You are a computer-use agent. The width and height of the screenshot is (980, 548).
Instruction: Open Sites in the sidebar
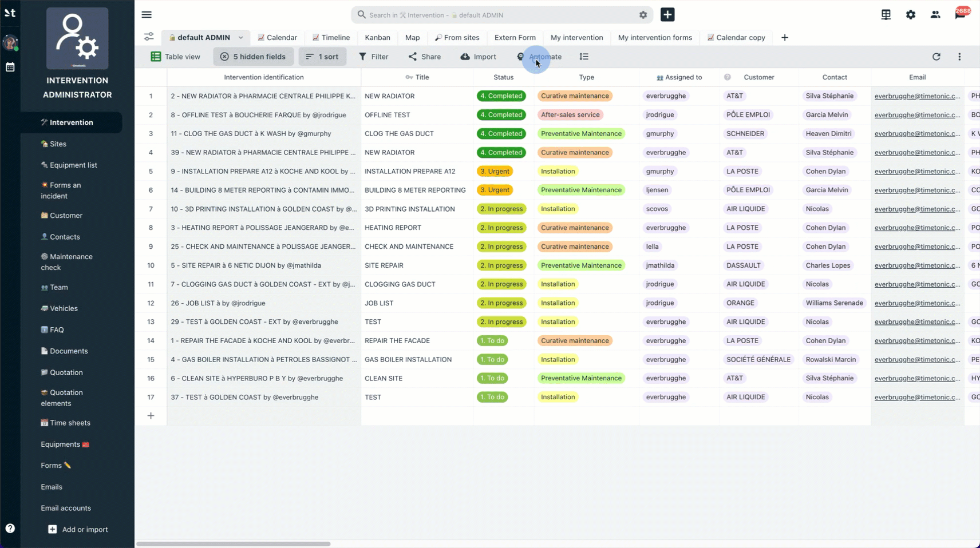click(x=53, y=144)
